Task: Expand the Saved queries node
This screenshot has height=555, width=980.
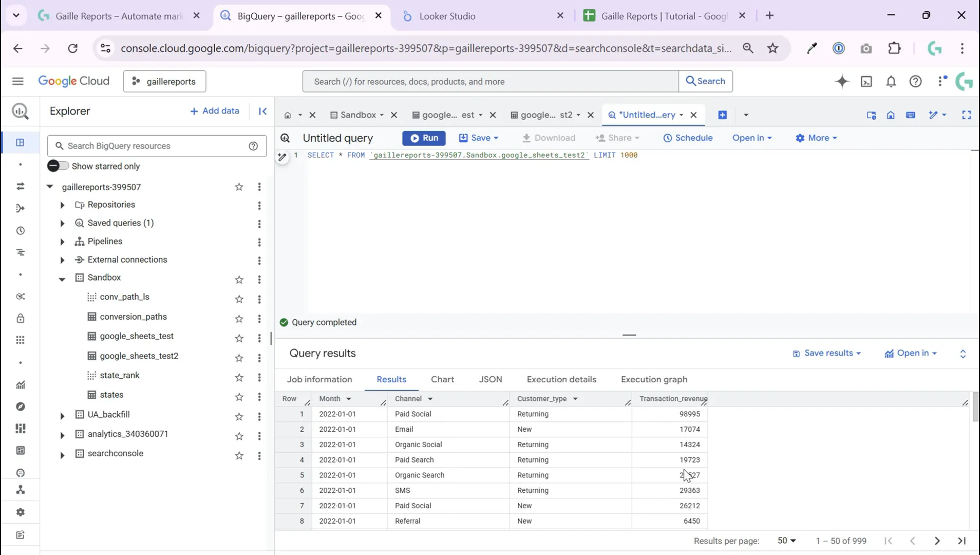Action: pos(62,224)
